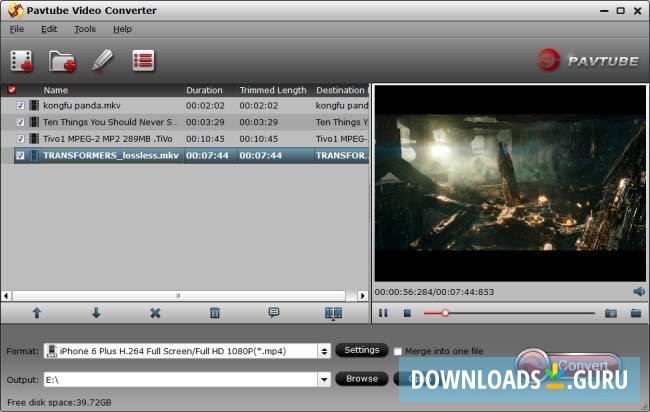Stop the video preview playback

coord(407,313)
